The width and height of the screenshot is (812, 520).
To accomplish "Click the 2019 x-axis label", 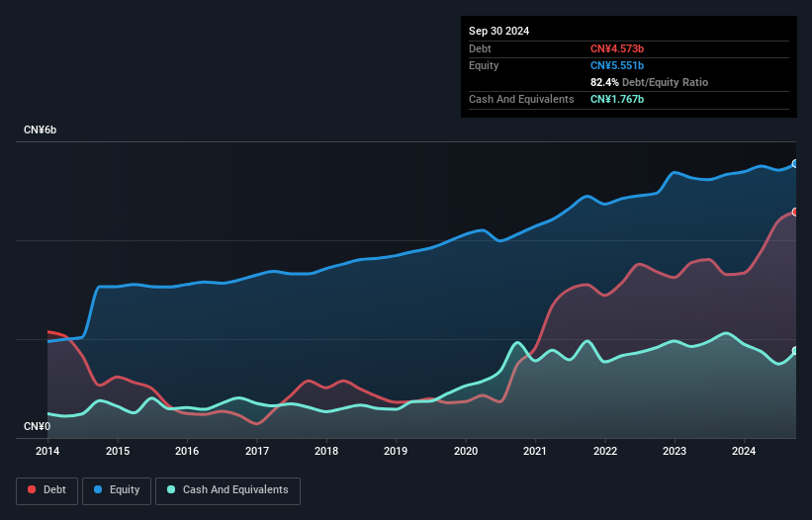I will point(396,451).
